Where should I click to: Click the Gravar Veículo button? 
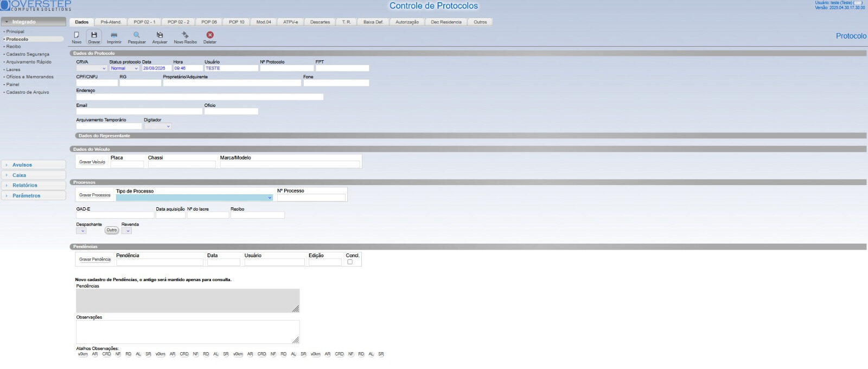pos(92,162)
